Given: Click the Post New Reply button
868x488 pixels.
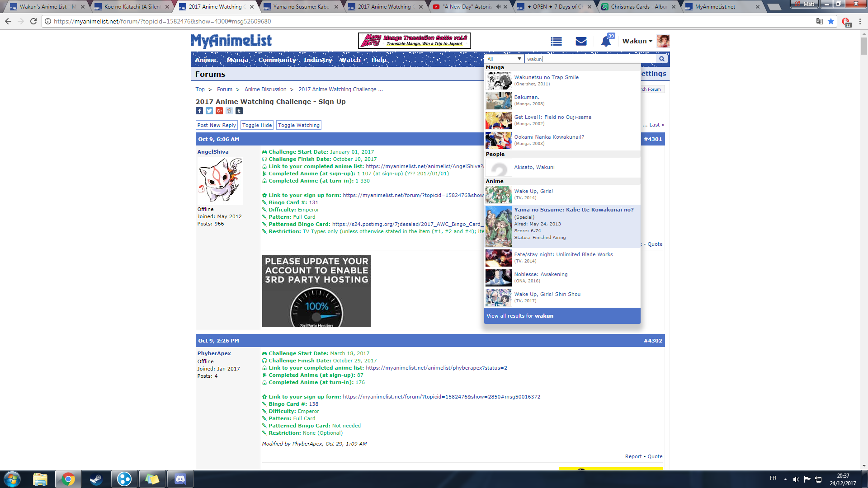Looking at the screenshot, I should click(217, 125).
